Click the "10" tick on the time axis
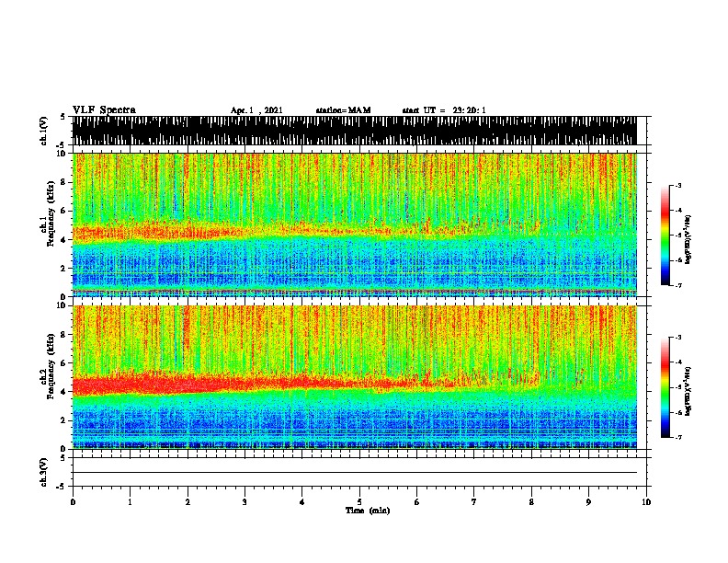The height and width of the screenshot is (563, 728). pyautogui.click(x=646, y=502)
